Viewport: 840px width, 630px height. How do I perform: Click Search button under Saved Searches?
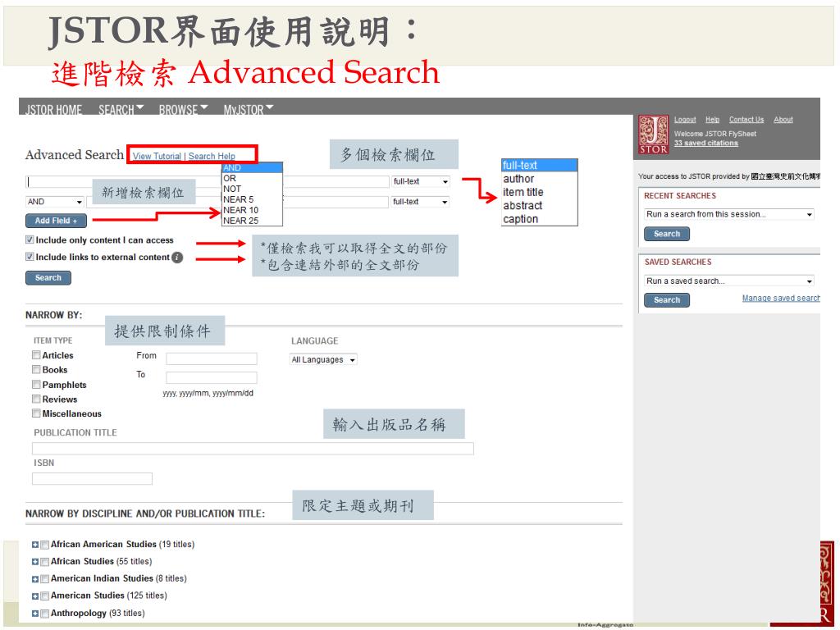(667, 300)
